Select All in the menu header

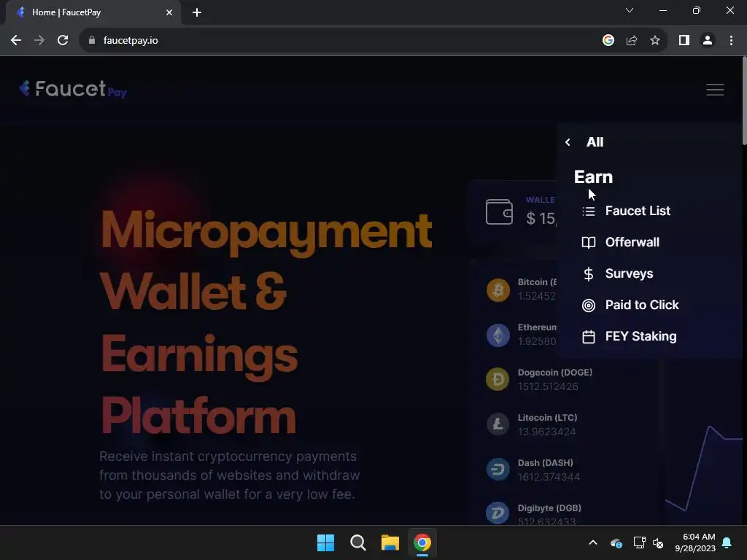click(x=595, y=142)
